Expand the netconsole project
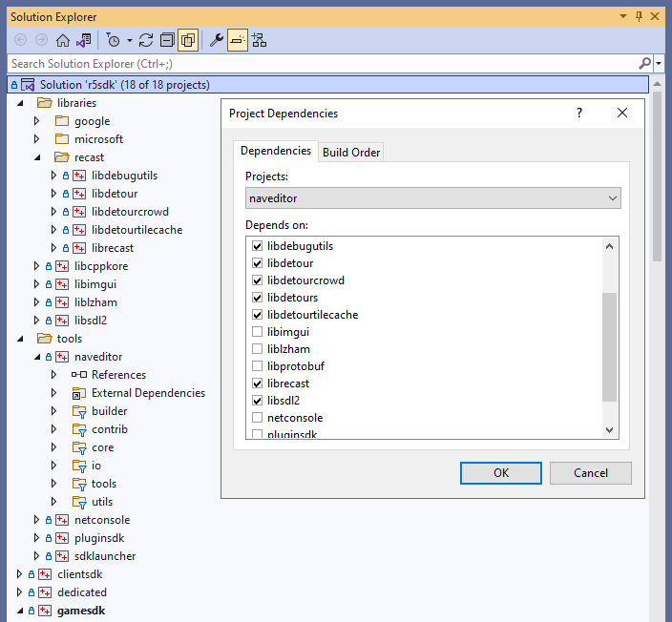 [x=37, y=519]
